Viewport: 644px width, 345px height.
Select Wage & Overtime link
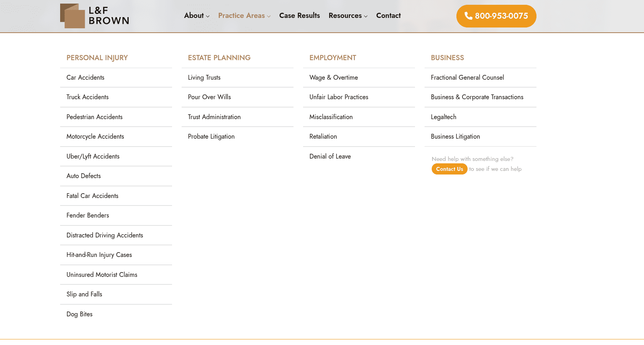359,78
